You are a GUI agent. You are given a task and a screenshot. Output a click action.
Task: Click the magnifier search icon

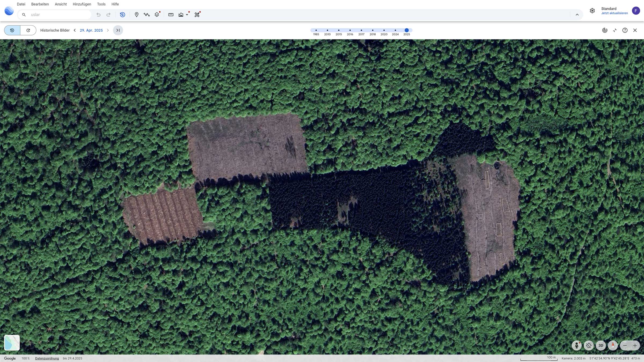coord(24,14)
